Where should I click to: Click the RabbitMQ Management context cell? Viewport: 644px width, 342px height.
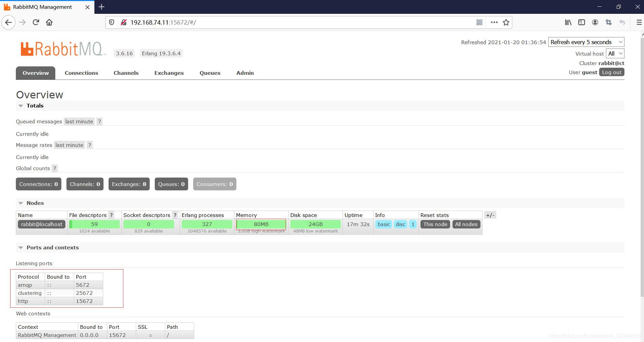pos(47,335)
